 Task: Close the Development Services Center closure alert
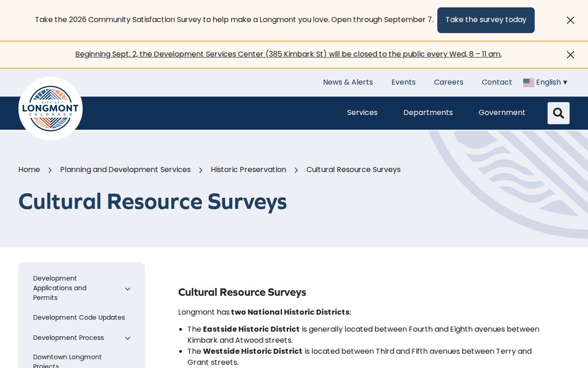click(x=571, y=55)
